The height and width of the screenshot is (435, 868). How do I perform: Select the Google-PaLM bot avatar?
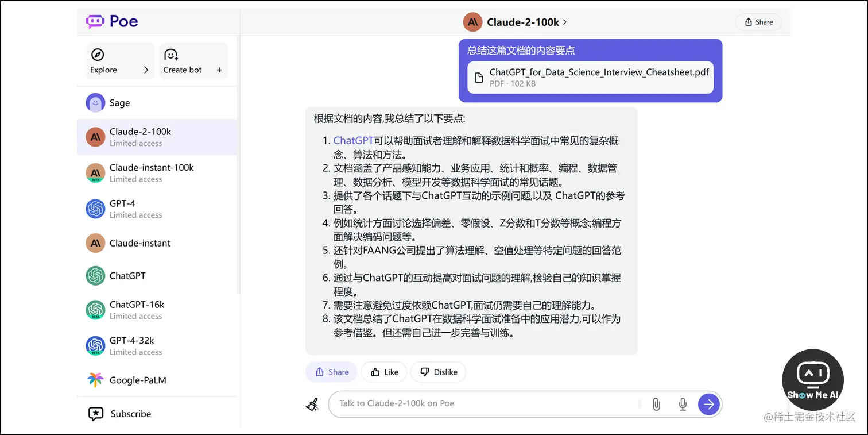[95, 380]
